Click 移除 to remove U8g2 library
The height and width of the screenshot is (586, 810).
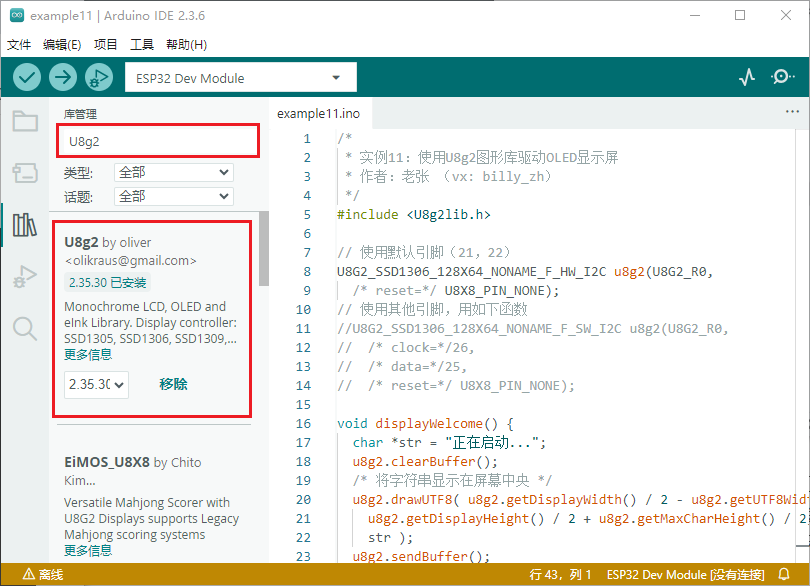[173, 384]
